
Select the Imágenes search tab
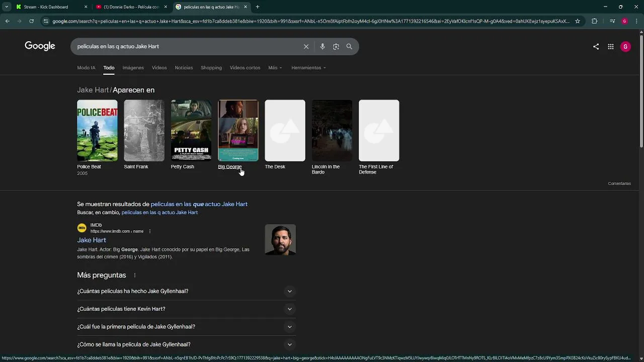133,68
